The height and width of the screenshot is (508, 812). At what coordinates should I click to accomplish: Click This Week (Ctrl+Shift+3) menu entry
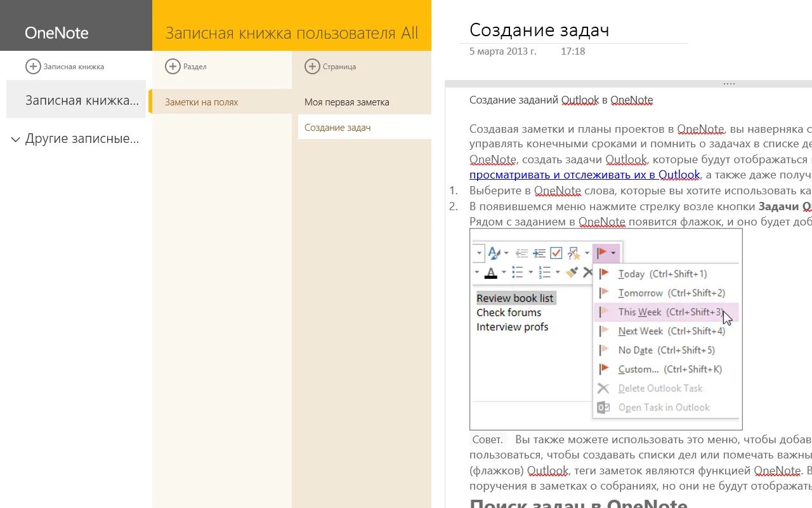coord(666,312)
